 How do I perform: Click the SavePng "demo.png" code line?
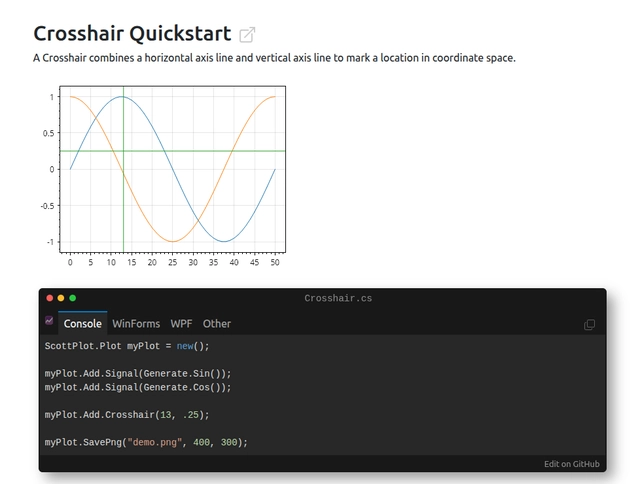(x=145, y=442)
